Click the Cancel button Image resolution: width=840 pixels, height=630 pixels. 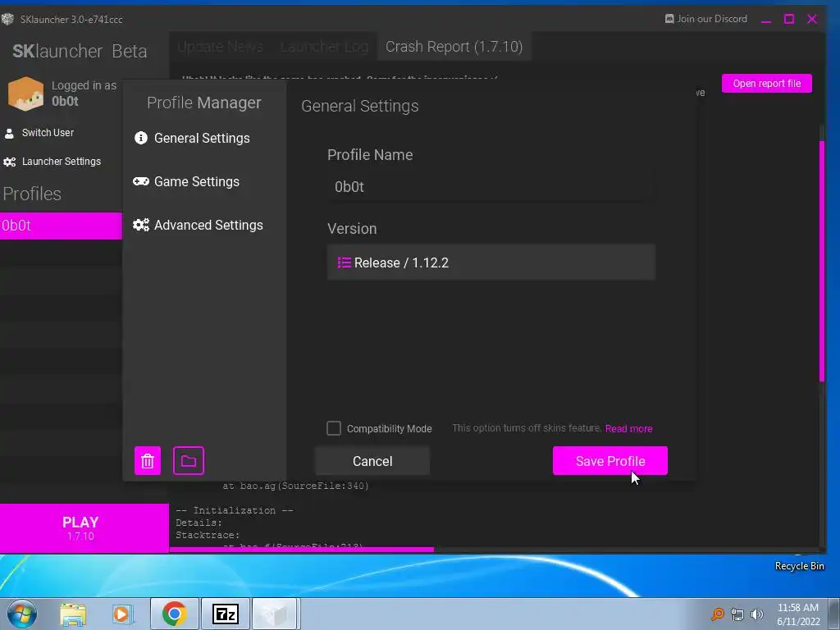tap(372, 461)
